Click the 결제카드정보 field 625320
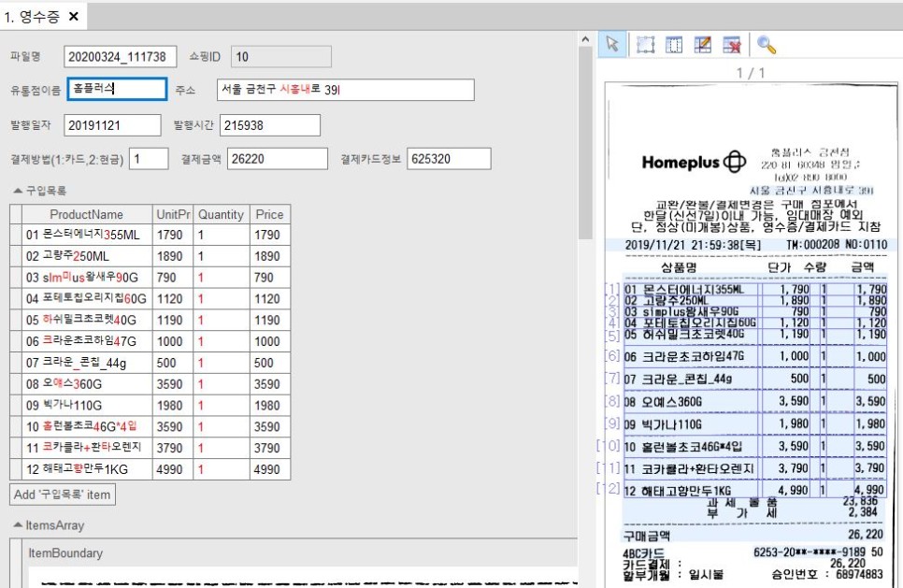This screenshot has width=903, height=588. pyautogui.click(x=449, y=159)
